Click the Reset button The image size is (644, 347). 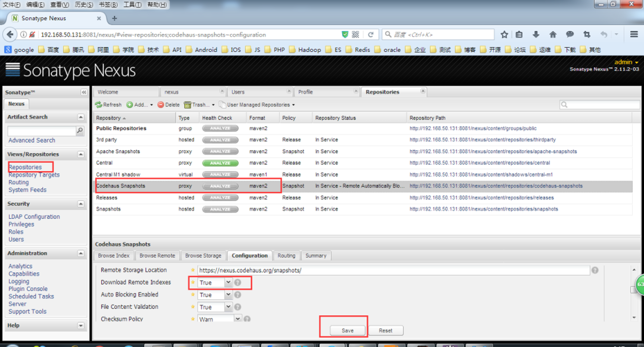(385, 331)
